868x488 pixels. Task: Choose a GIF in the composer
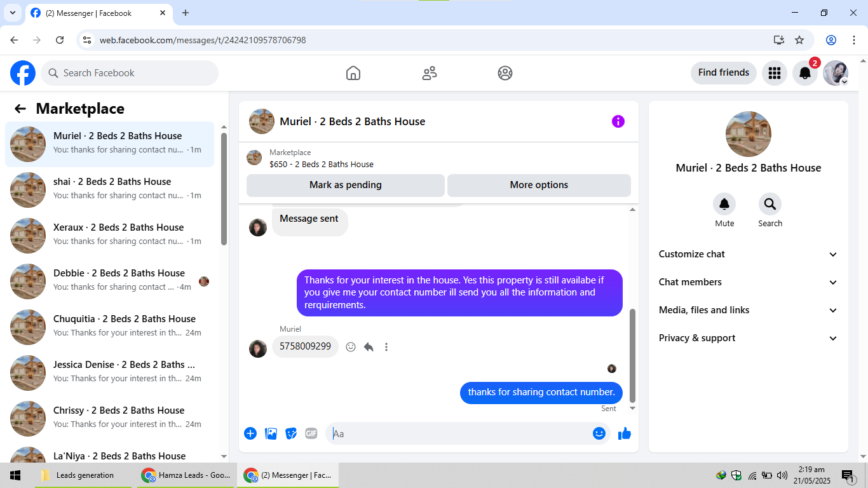tap(311, 433)
